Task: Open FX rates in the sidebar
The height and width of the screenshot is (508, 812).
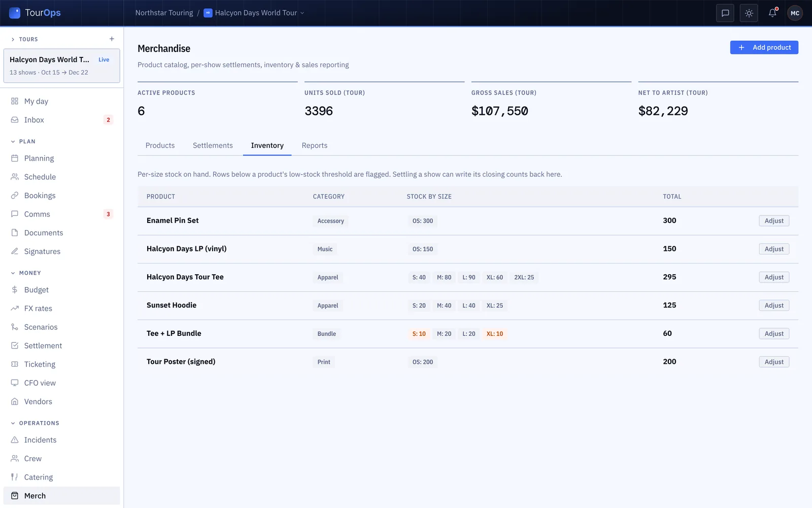Action: (x=61, y=308)
